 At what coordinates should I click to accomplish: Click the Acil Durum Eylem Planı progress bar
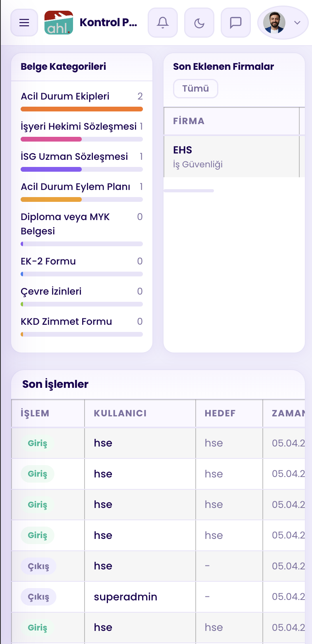[81, 199]
